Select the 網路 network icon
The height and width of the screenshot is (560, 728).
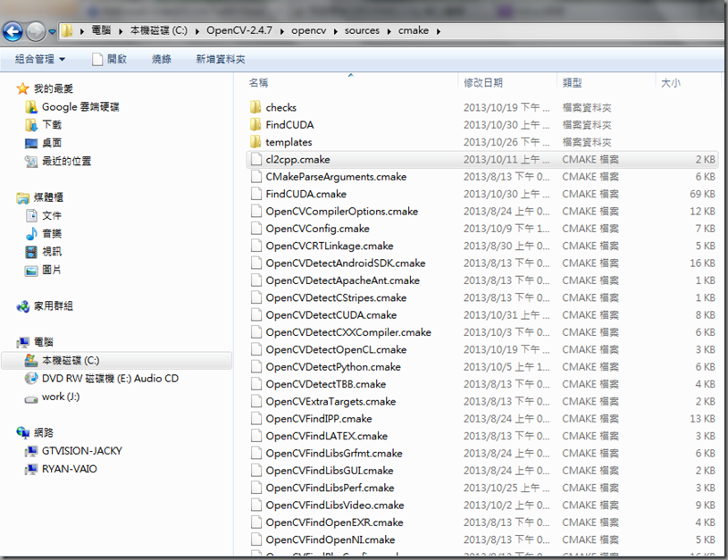pyautogui.click(x=22, y=433)
